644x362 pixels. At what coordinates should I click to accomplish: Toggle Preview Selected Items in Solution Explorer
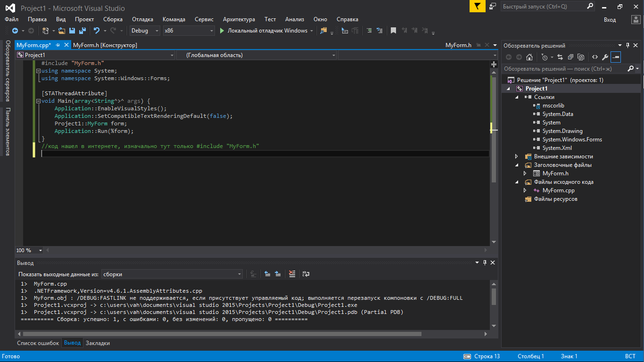[x=616, y=57]
